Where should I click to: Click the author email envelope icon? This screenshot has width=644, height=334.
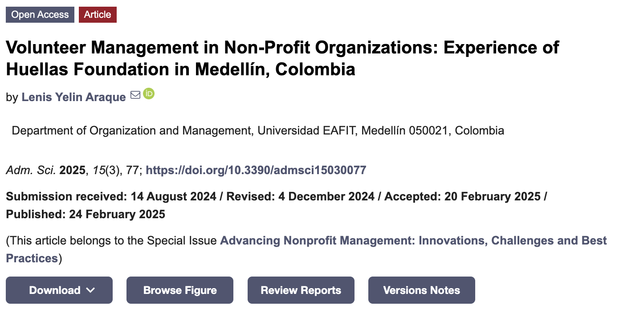pos(135,95)
